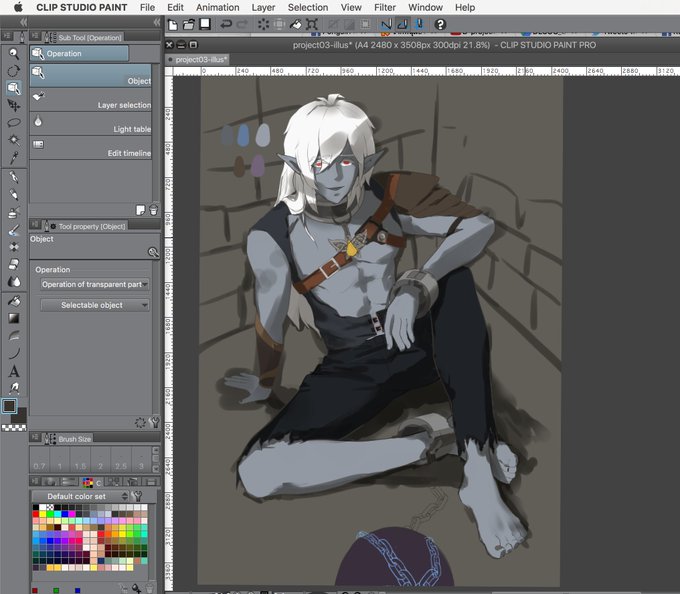Open the Animation menu

(218, 7)
